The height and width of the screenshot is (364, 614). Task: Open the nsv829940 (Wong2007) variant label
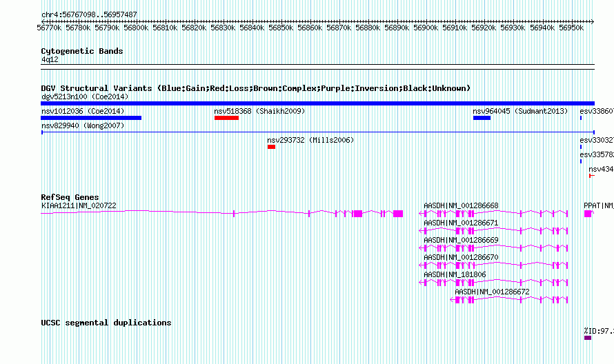[x=83, y=125]
